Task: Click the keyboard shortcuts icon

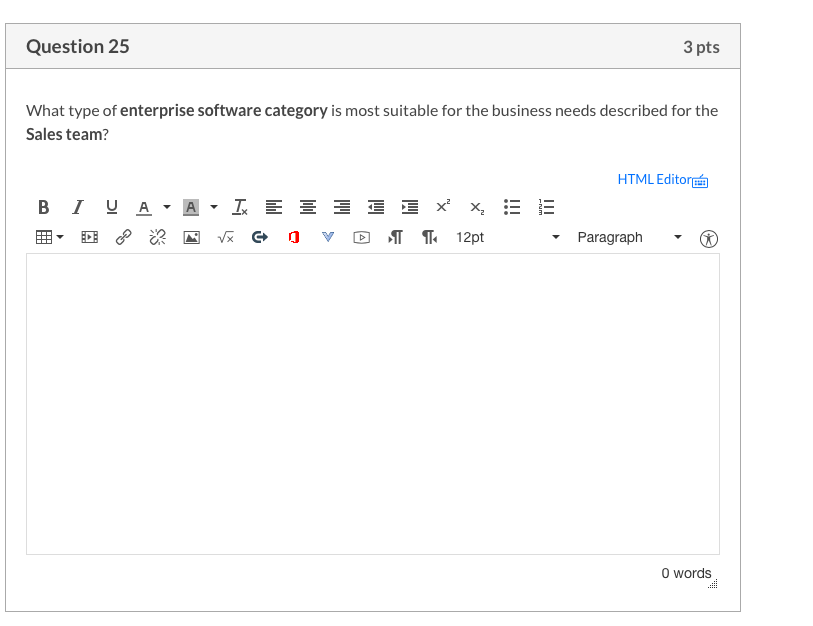Action: coord(700,181)
